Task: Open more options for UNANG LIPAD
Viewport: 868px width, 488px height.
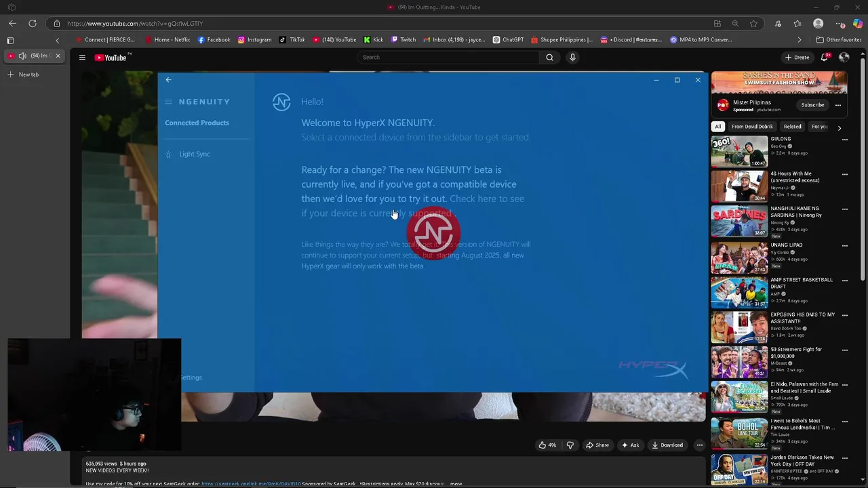Action: 844,245
